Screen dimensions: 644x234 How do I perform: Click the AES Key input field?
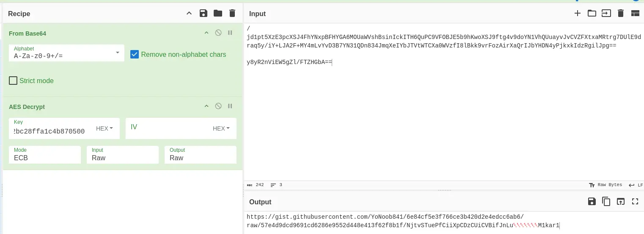point(51,131)
